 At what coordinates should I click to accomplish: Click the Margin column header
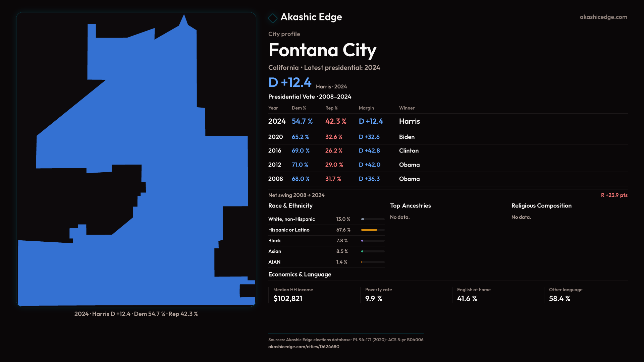366,108
